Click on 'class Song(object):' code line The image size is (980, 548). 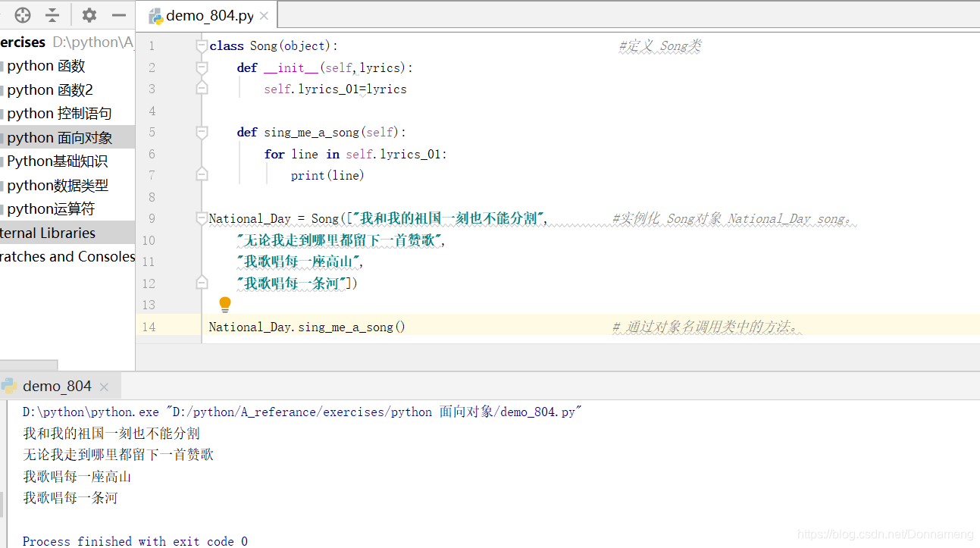(x=274, y=45)
